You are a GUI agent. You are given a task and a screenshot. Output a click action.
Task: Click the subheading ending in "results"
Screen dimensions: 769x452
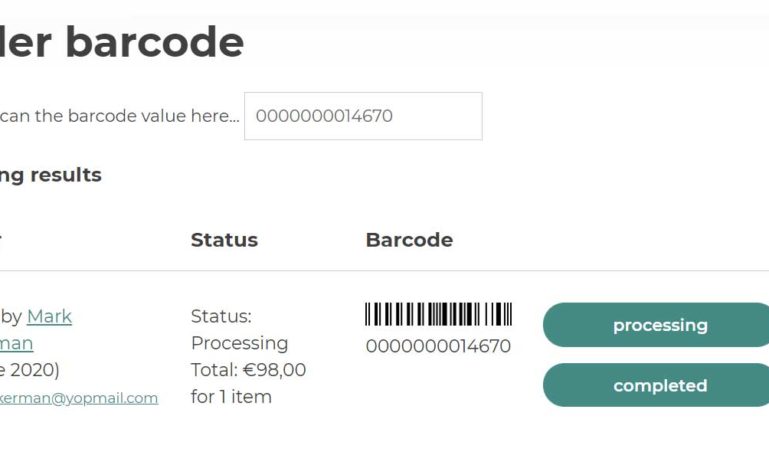[51, 175]
